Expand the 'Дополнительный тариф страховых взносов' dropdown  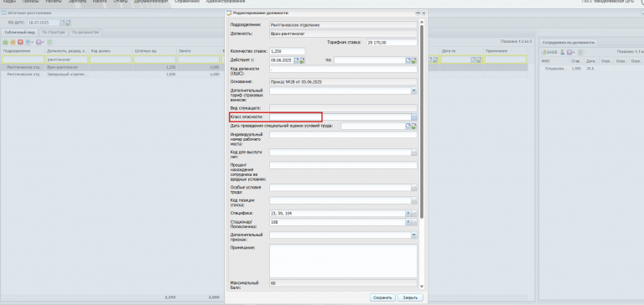click(413, 90)
